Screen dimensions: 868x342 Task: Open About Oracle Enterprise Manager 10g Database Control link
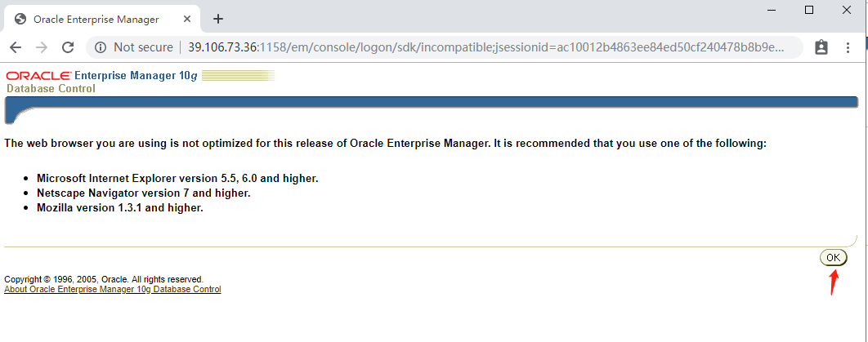point(112,289)
